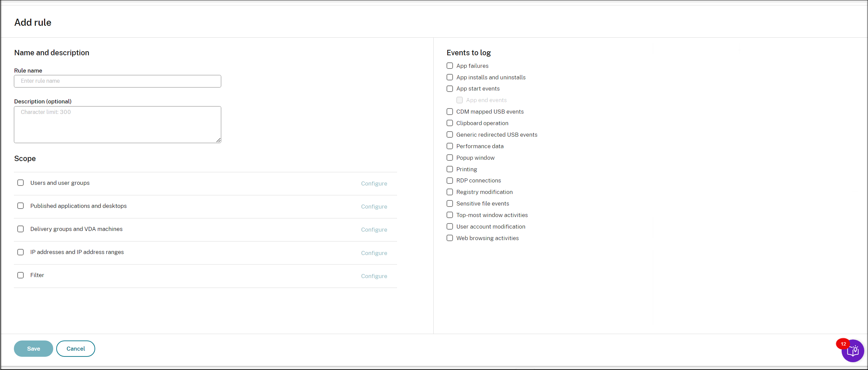This screenshot has width=868, height=370.
Task: Enable App installs and uninstalls logging
Action: click(x=450, y=77)
